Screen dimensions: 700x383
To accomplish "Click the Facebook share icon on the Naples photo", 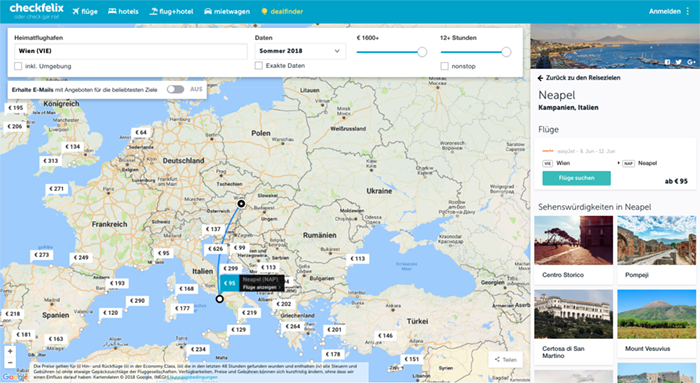I will [667, 62].
